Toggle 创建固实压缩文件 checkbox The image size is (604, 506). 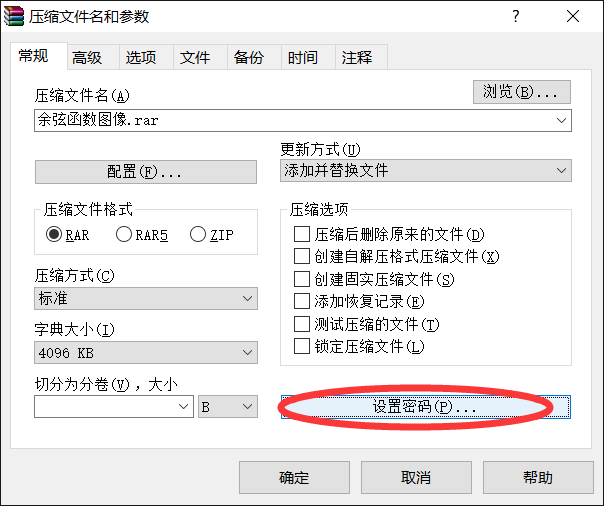(x=302, y=279)
